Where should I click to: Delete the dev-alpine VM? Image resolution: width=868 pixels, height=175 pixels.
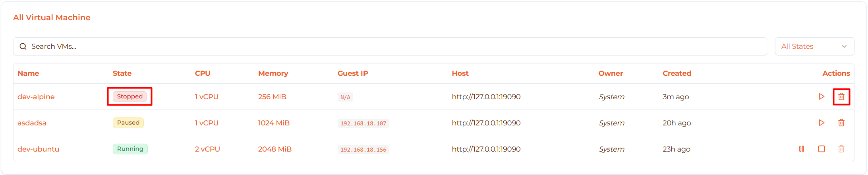coord(841,96)
